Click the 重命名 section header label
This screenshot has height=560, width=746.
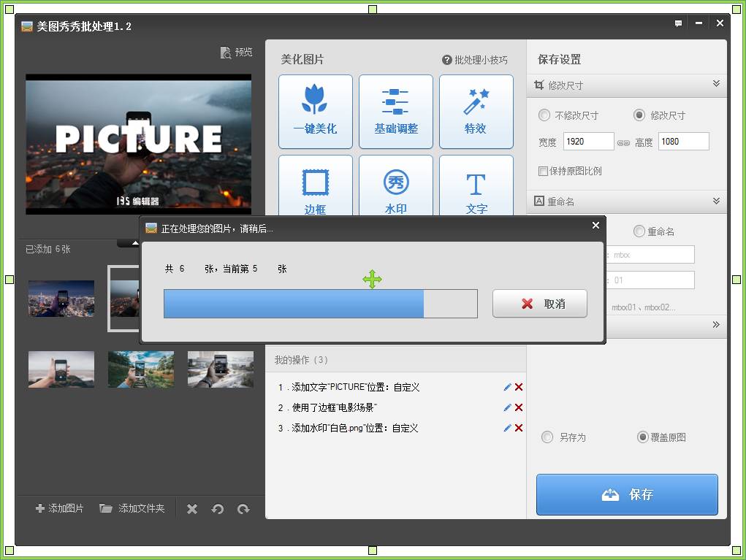click(x=560, y=202)
